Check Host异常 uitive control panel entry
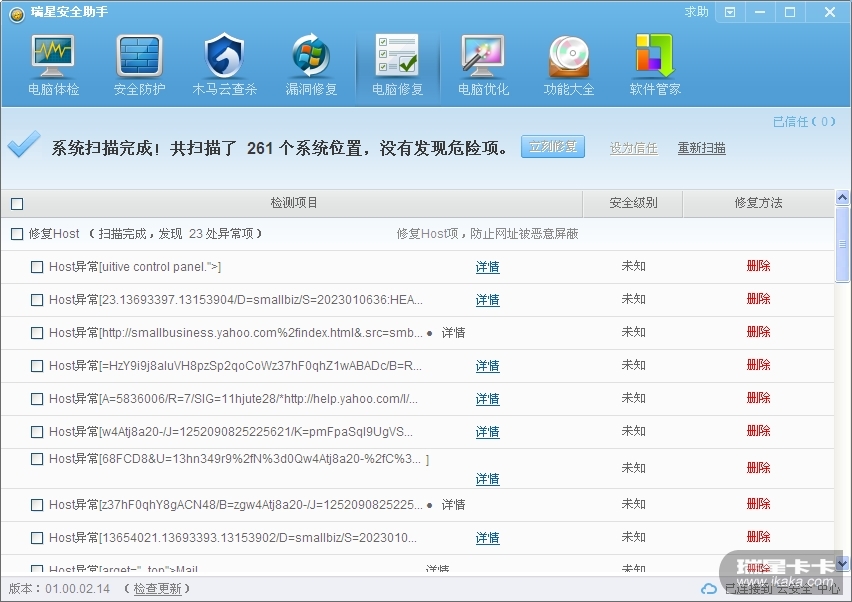Screen dimensions: 852x602 [37, 267]
